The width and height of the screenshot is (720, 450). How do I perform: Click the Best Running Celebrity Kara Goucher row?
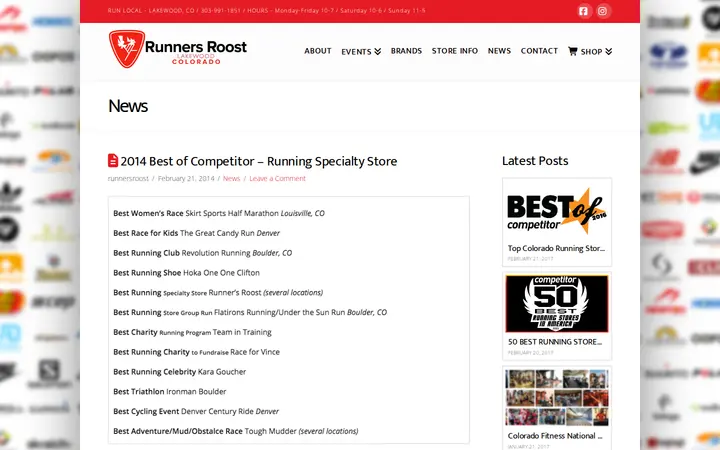(180, 371)
